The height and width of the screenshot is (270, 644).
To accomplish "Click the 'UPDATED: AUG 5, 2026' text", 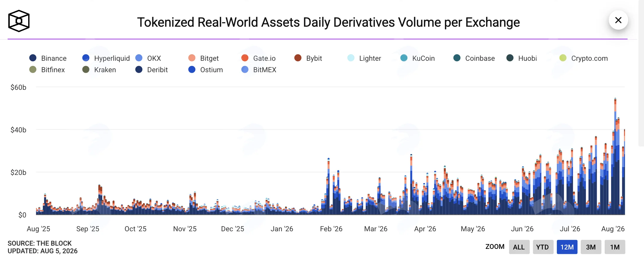I will click(x=43, y=251).
